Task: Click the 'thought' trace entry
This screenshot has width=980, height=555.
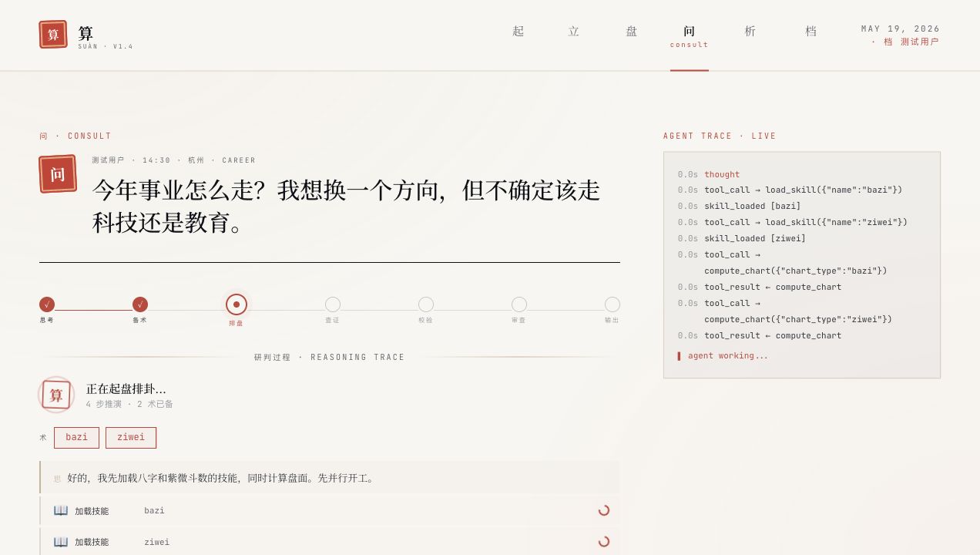Action: [x=722, y=174]
